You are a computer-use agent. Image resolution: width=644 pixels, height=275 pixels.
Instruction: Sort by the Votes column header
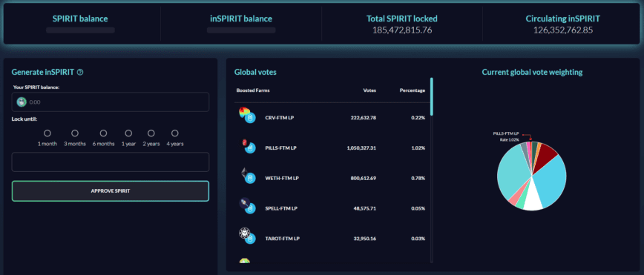click(369, 90)
